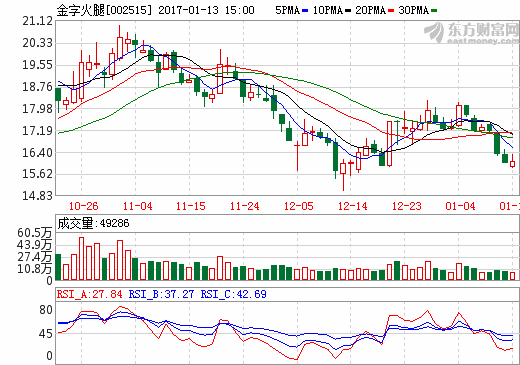Screen dimensions: 520x365
Task: Select the 12-14 date axis label
Action: 353,206
